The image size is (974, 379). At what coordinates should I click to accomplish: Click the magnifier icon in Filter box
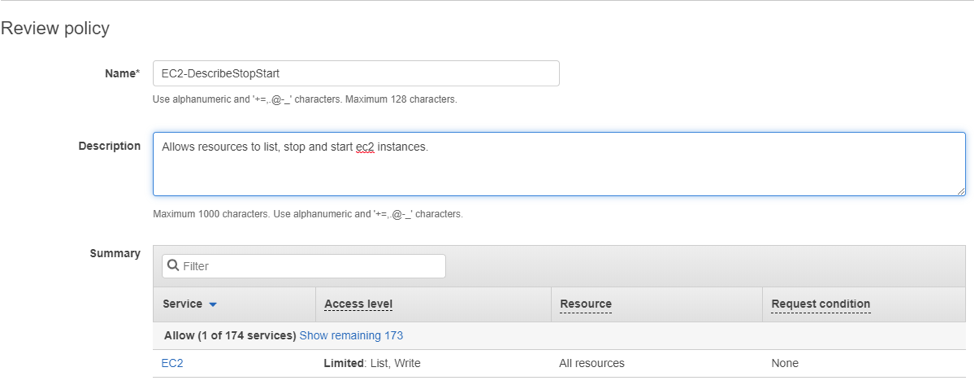pos(173,266)
